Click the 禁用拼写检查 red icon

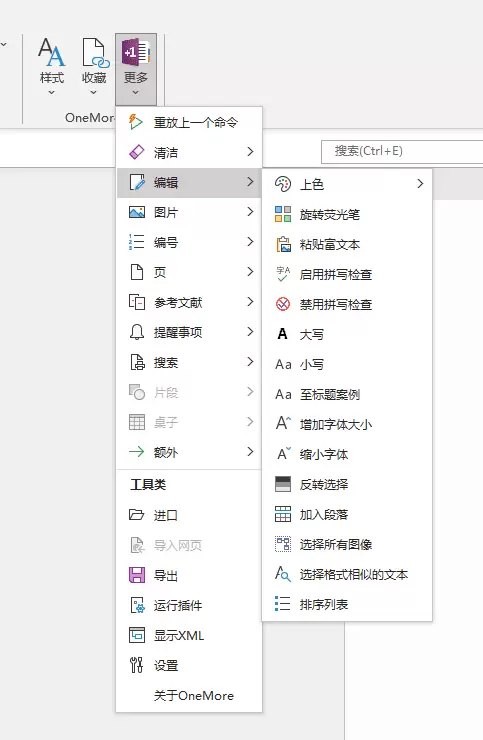click(283, 304)
